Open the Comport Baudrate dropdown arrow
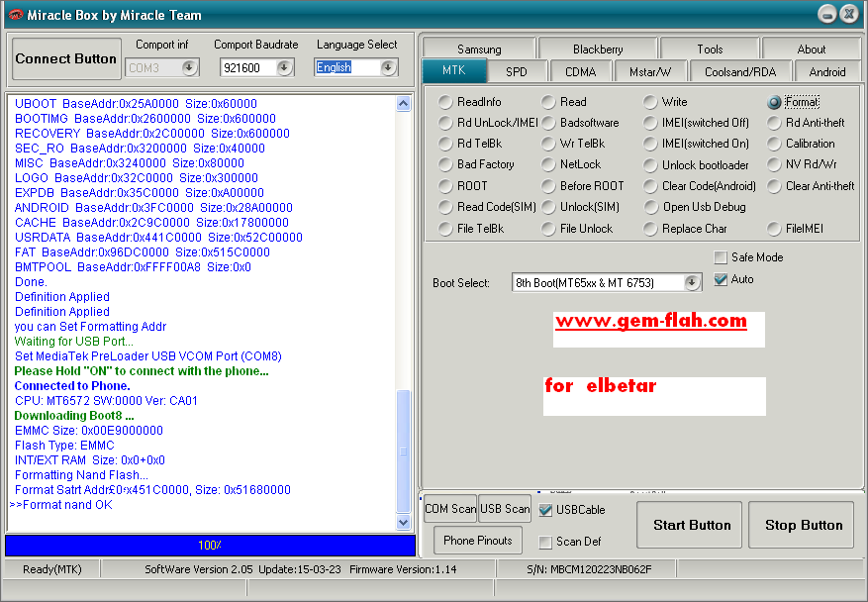 point(284,67)
